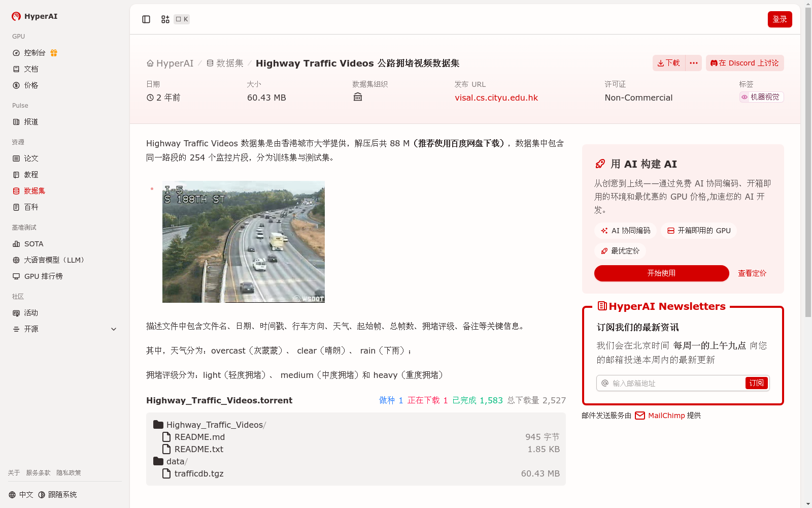Toggle the sidebar panel icon
The height and width of the screenshot is (508, 812).
(x=146, y=19)
